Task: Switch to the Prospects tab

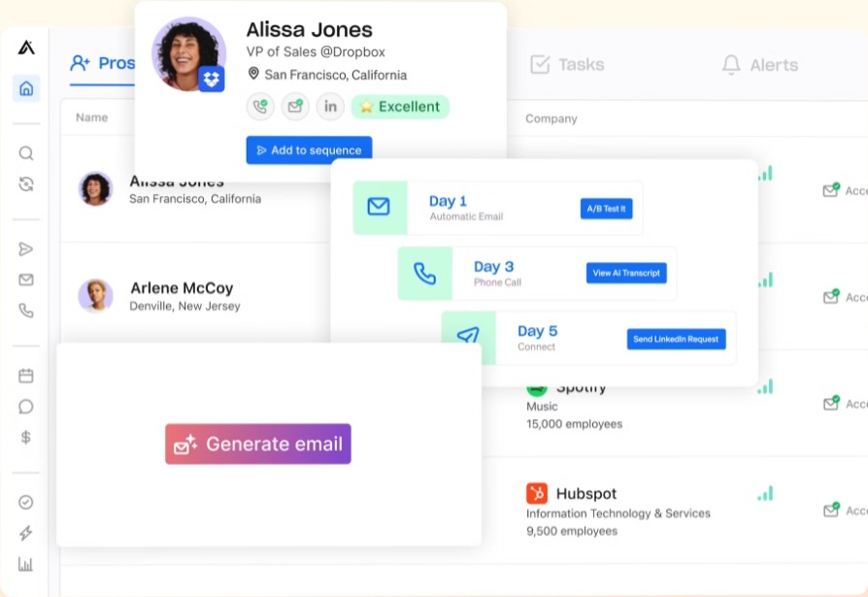Action: pyautogui.click(x=102, y=64)
